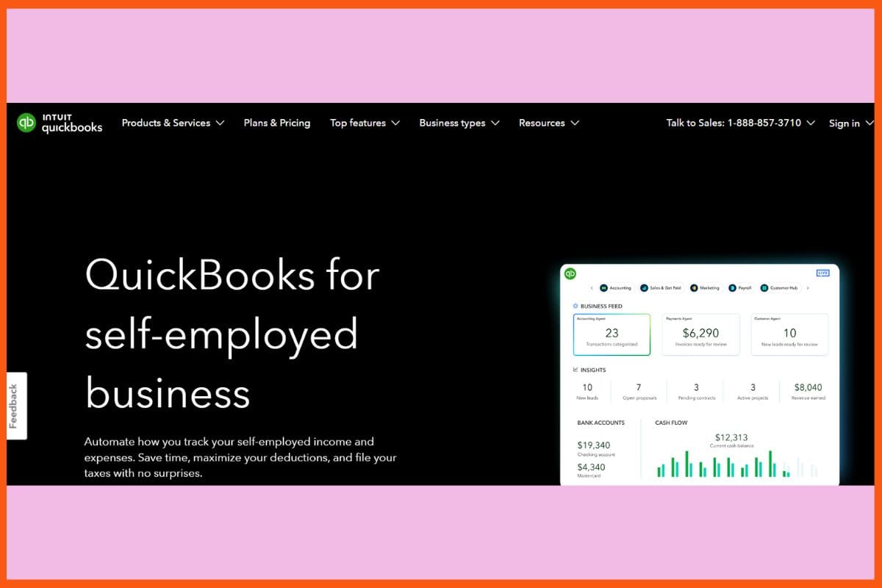Toggle the LIVE badge on the dashboard
This screenshot has width=882, height=588.
click(823, 273)
